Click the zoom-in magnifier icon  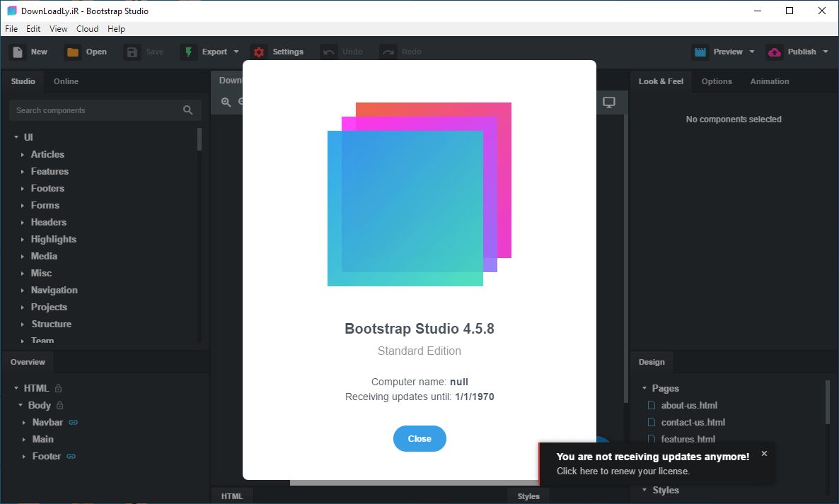coord(226,102)
